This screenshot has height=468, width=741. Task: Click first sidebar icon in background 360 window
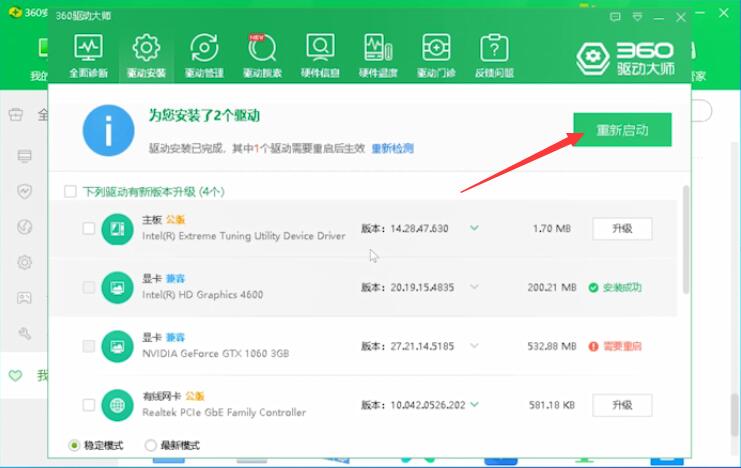click(24, 156)
